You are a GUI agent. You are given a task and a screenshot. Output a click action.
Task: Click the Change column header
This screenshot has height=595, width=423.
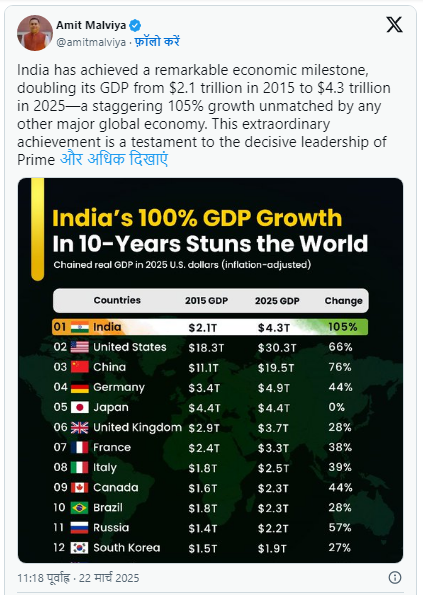coord(343,301)
